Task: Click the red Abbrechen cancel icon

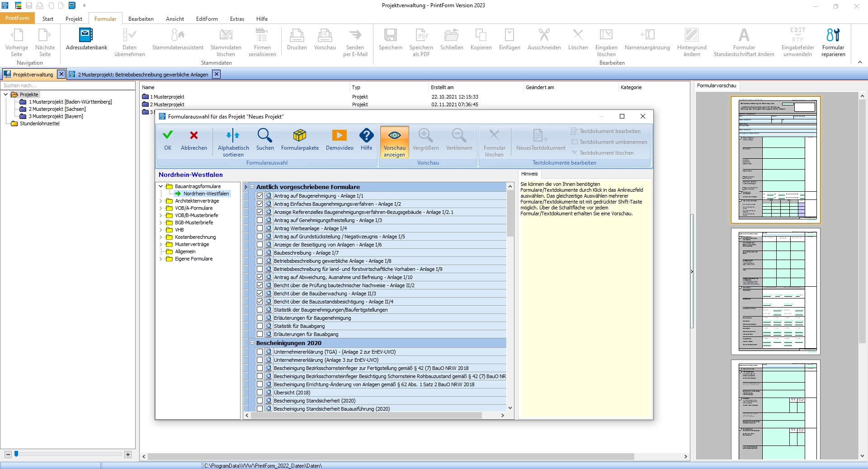Action: click(193, 136)
